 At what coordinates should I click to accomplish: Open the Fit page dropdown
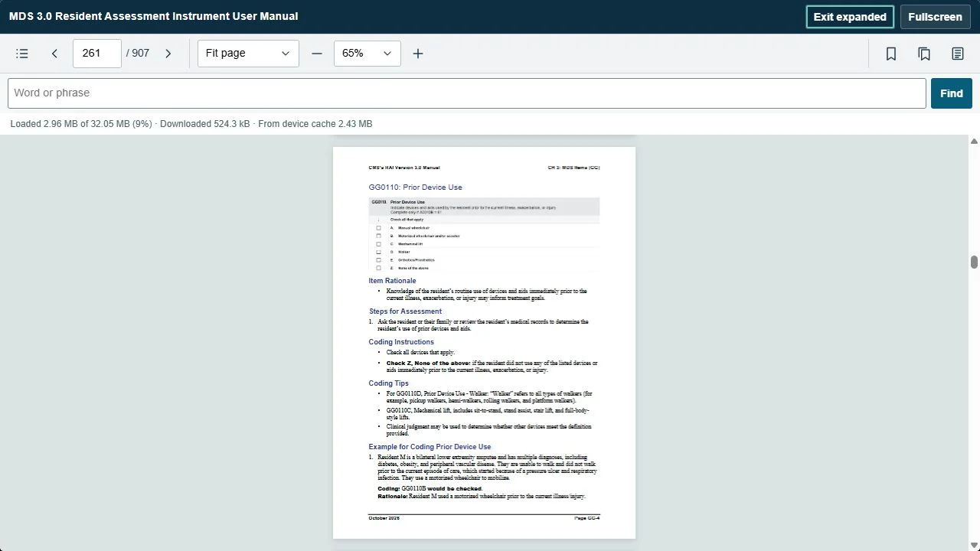pyautogui.click(x=248, y=54)
